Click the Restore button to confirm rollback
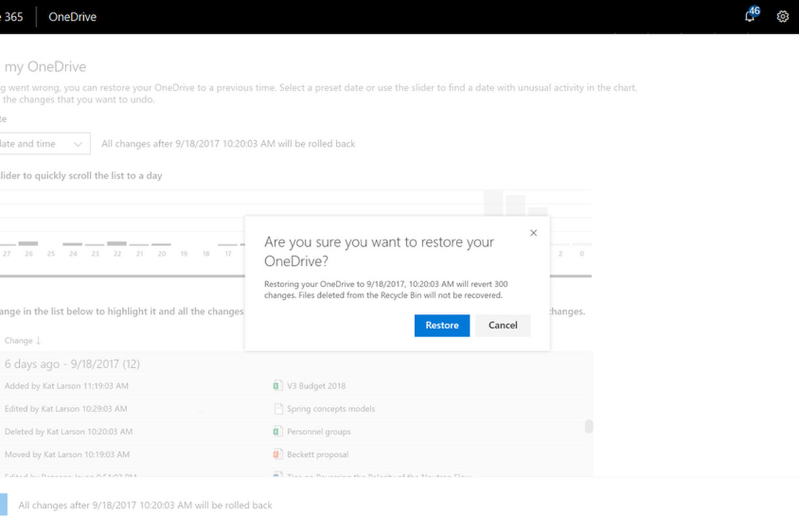 [x=441, y=325]
